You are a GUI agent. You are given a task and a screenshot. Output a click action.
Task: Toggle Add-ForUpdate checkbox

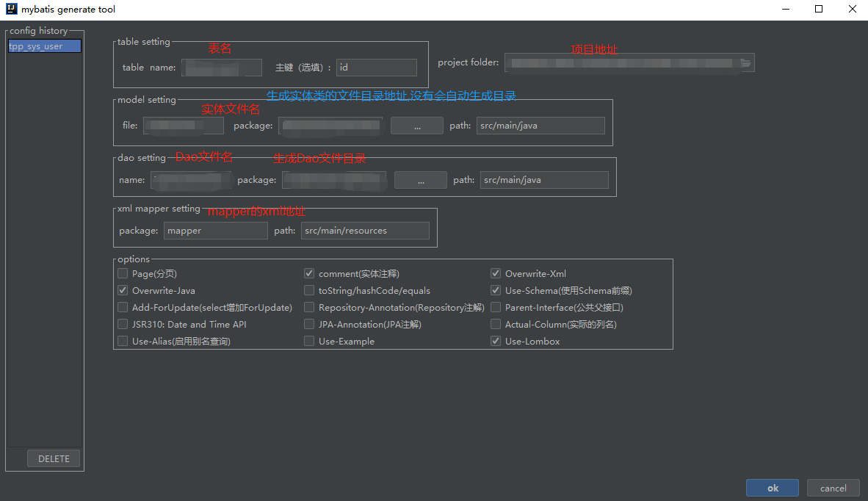pyautogui.click(x=123, y=307)
